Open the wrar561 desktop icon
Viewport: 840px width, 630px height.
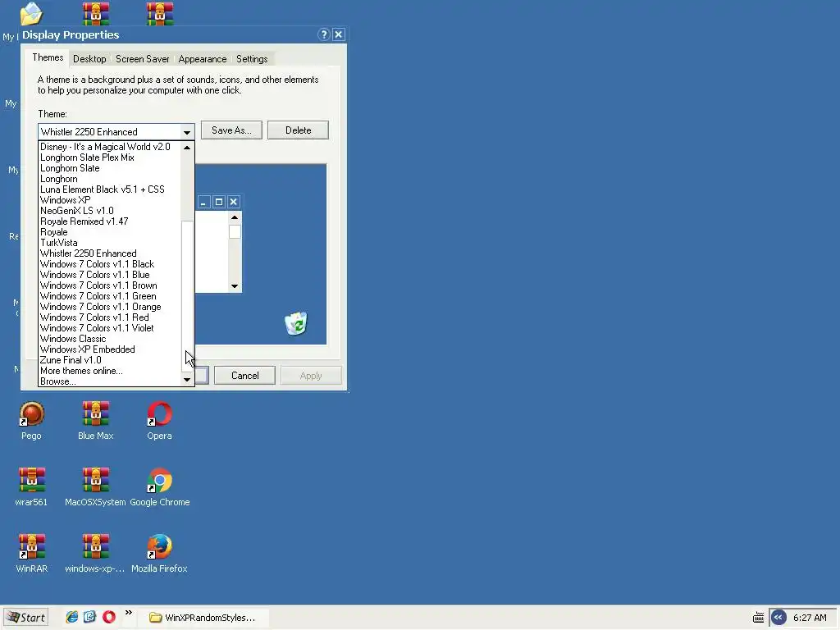point(32,481)
